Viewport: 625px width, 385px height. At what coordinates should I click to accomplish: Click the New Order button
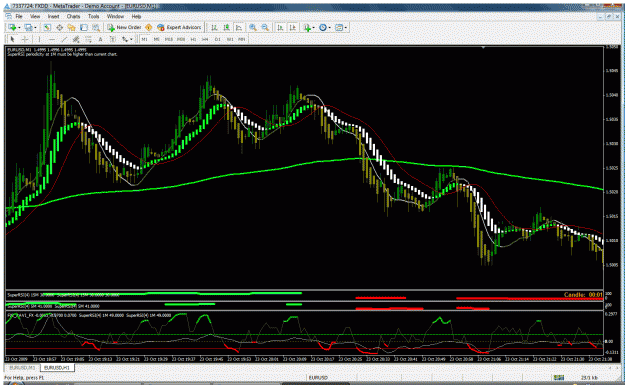(124, 28)
